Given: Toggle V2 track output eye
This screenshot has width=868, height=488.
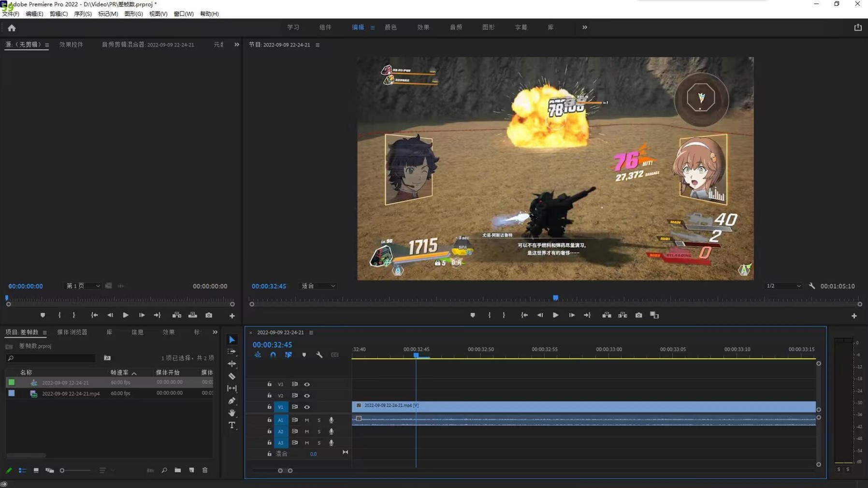Looking at the screenshot, I should pos(307,396).
